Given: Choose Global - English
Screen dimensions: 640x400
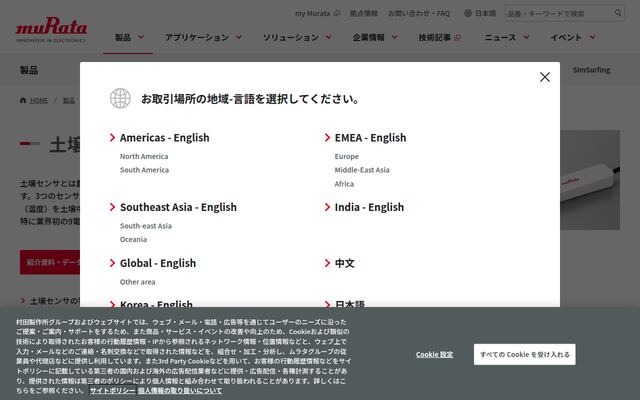Looking at the screenshot, I should [x=158, y=263].
